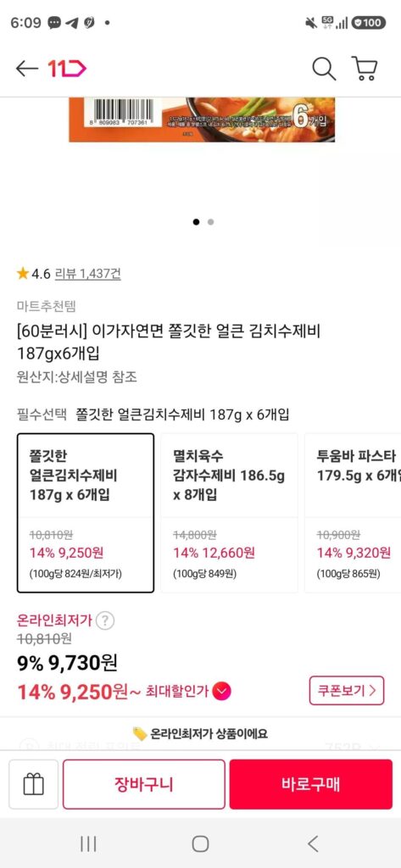Select 투움바 파스타 179.5g option

[353, 513]
